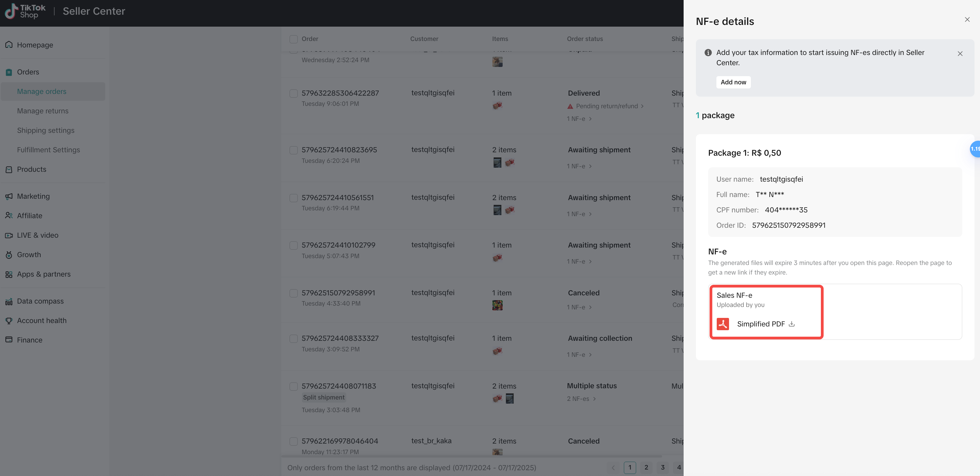This screenshot has width=980, height=476.
Task: Tick order 579625150792958991 checkbox
Action: click(x=293, y=293)
